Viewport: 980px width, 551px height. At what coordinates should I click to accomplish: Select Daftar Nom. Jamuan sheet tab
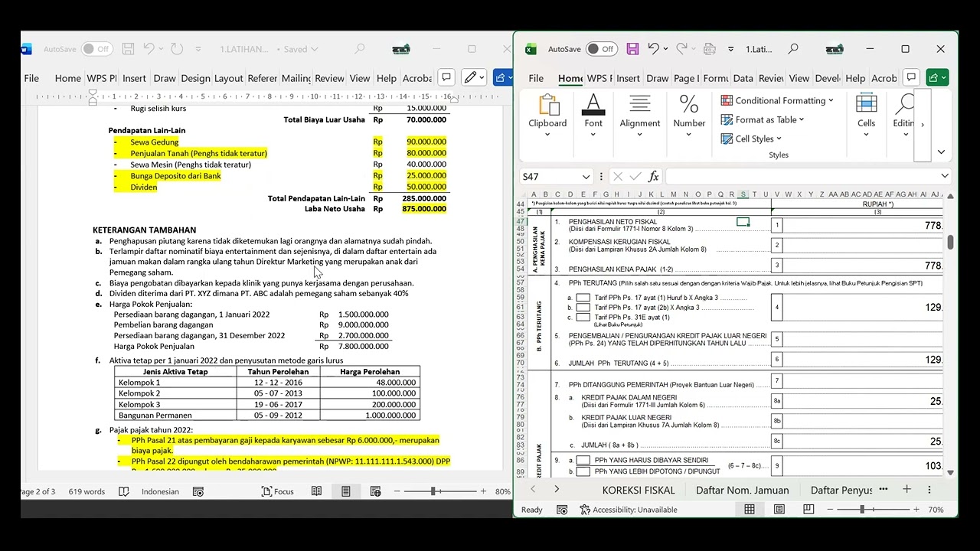742,490
